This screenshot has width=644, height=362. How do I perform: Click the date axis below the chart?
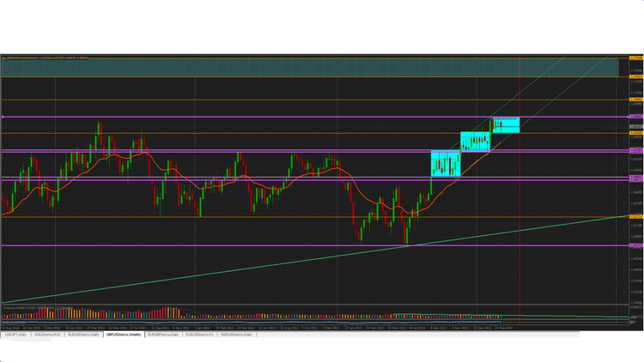(x=314, y=328)
